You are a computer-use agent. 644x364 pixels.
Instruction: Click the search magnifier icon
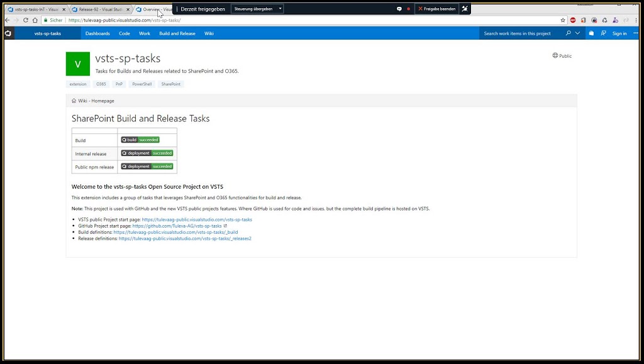[x=569, y=33]
